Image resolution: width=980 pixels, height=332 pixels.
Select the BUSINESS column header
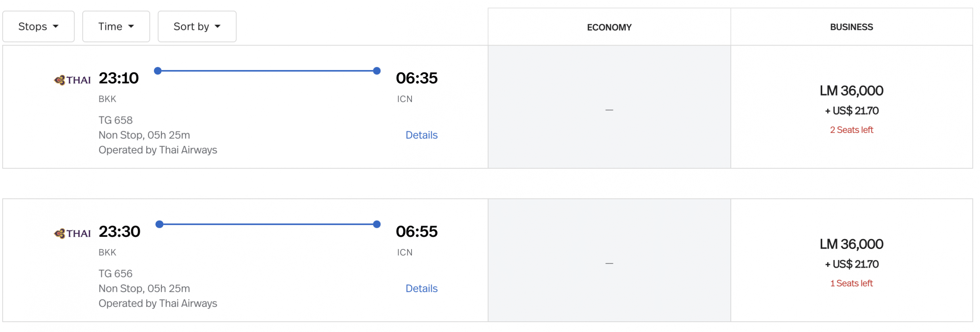(x=851, y=27)
